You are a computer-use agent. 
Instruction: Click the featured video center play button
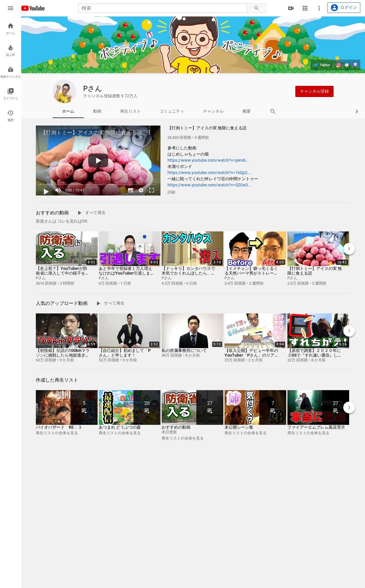tap(98, 161)
